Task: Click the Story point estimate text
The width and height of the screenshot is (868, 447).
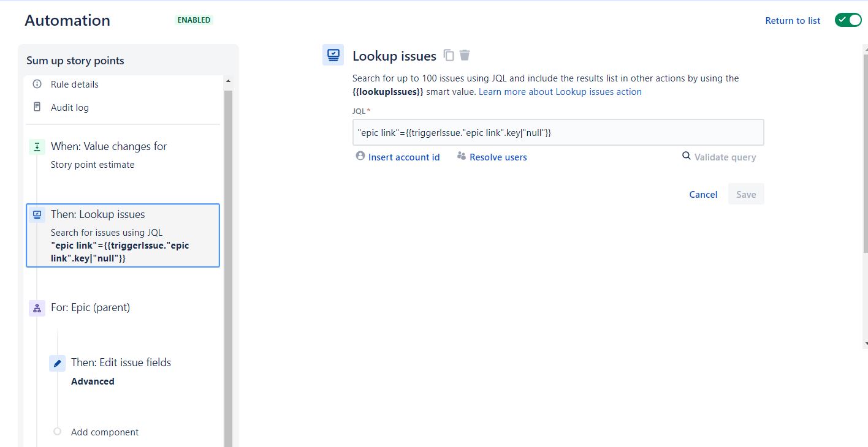Action: (93, 165)
